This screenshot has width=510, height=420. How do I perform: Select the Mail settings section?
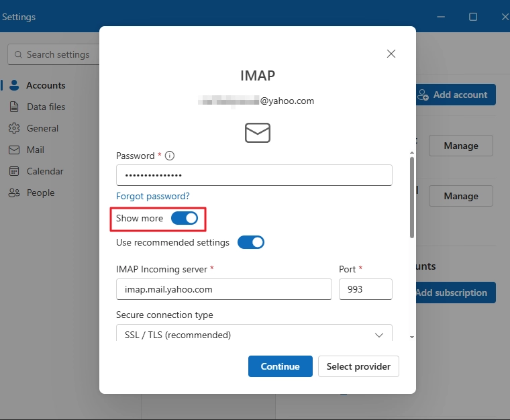35,150
